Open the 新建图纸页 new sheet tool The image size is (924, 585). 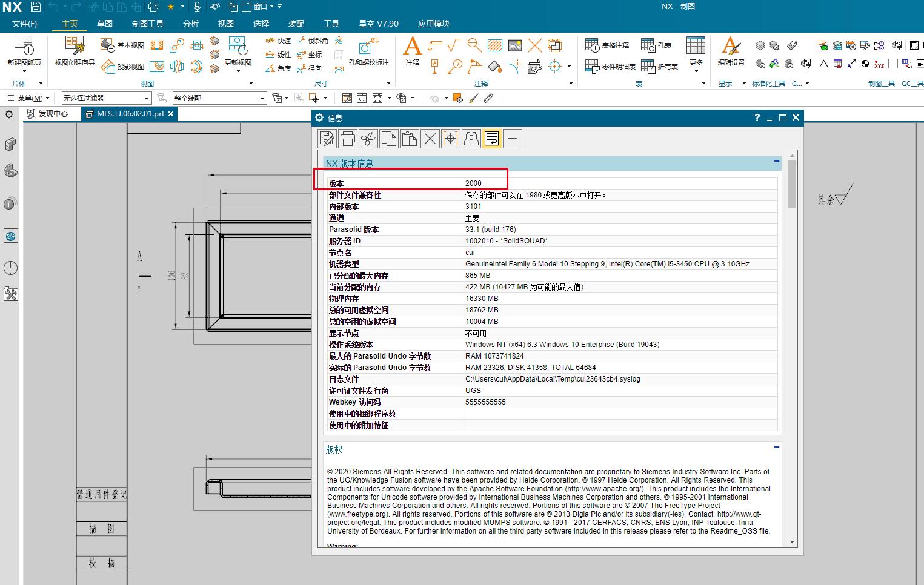[x=24, y=51]
